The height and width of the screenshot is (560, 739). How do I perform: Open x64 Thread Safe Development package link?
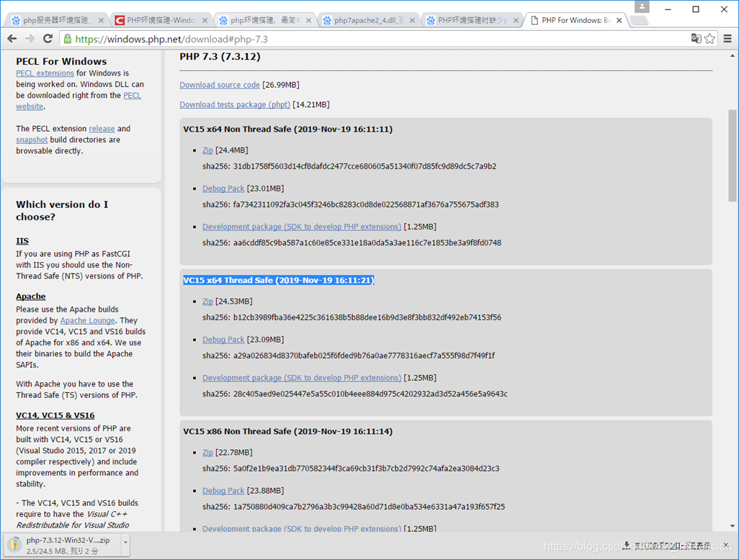tap(302, 378)
